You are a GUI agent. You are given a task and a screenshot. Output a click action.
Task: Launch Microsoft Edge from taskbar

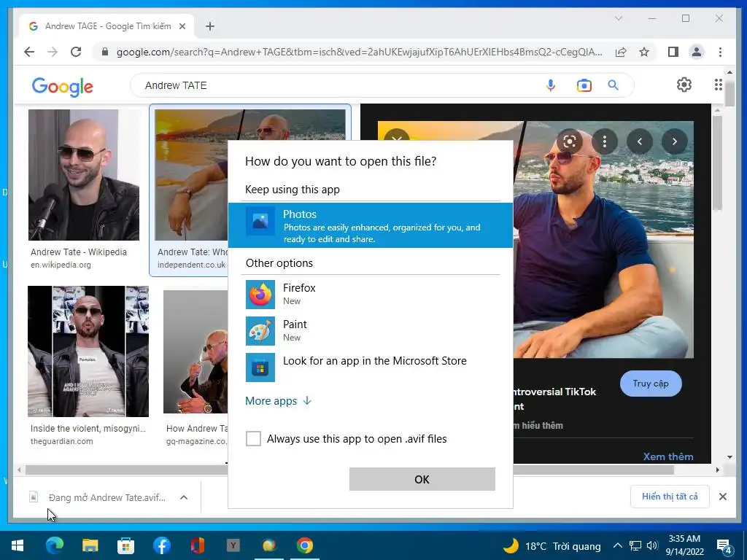tap(54, 545)
